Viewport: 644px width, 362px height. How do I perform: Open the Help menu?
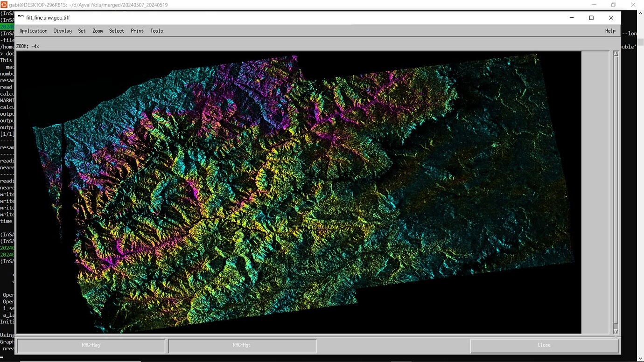610,31
